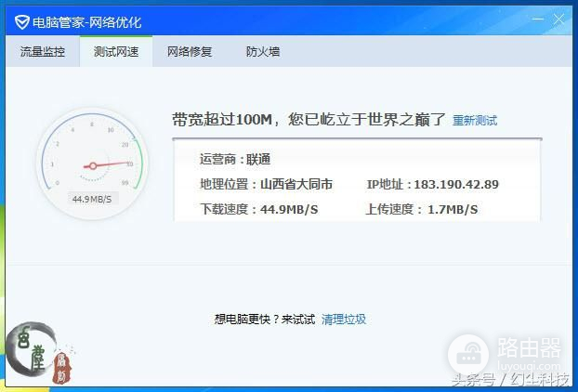The width and height of the screenshot is (578, 392).
Task: Click the 重新测试 link
Action: 475,121
